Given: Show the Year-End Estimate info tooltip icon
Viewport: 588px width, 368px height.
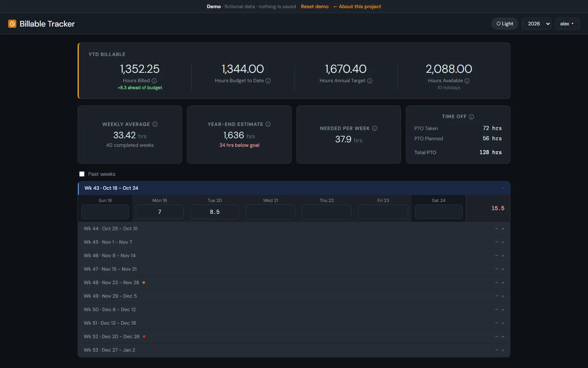Looking at the screenshot, I should click(x=268, y=124).
